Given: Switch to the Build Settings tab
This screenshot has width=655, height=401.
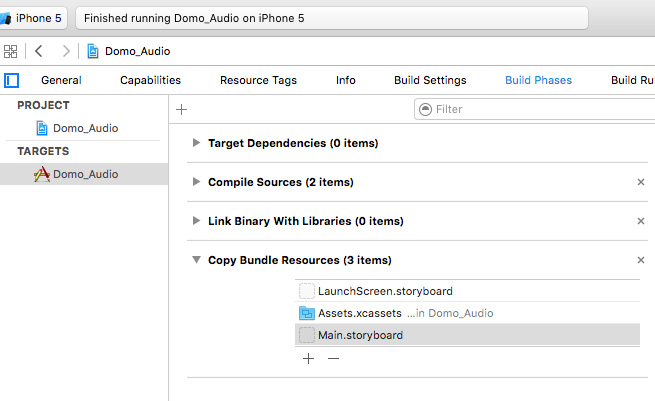Looking at the screenshot, I should point(430,80).
